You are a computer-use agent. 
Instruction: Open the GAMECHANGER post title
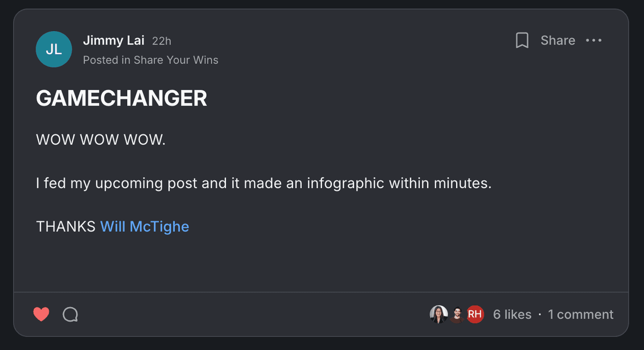[121, 99]
